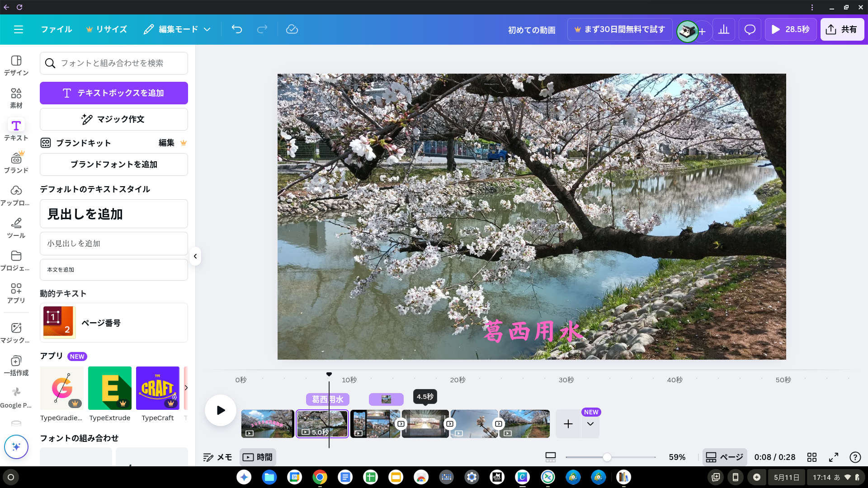Click the 共有 share button

tap(842, 29)
